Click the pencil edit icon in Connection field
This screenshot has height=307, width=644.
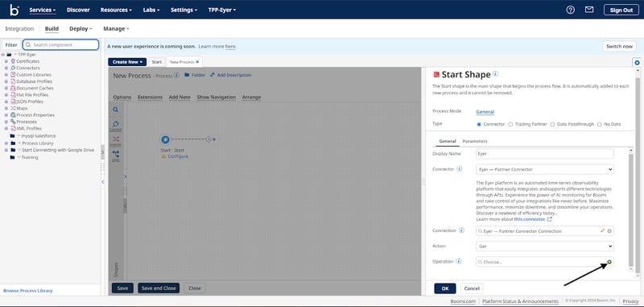(602, 231)
